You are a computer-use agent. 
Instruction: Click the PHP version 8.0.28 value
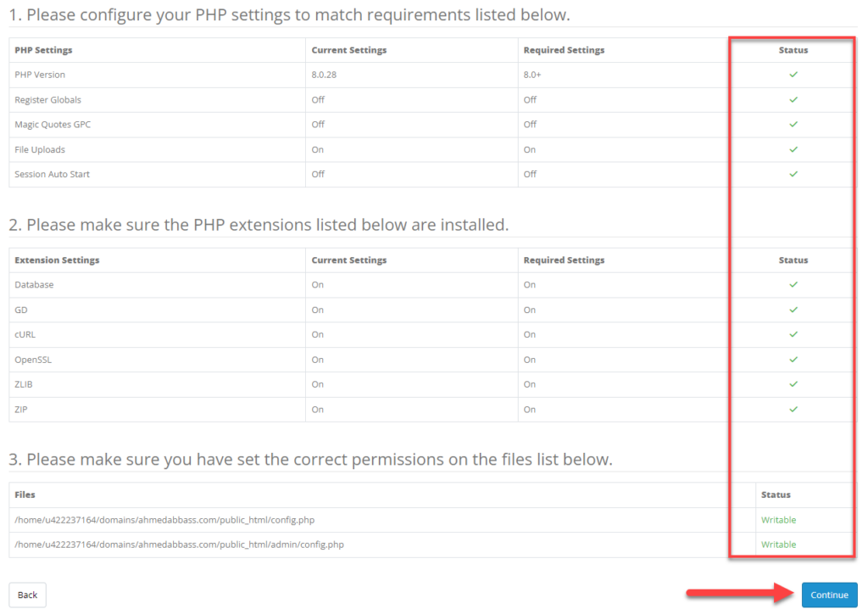[x=324, y=75]
